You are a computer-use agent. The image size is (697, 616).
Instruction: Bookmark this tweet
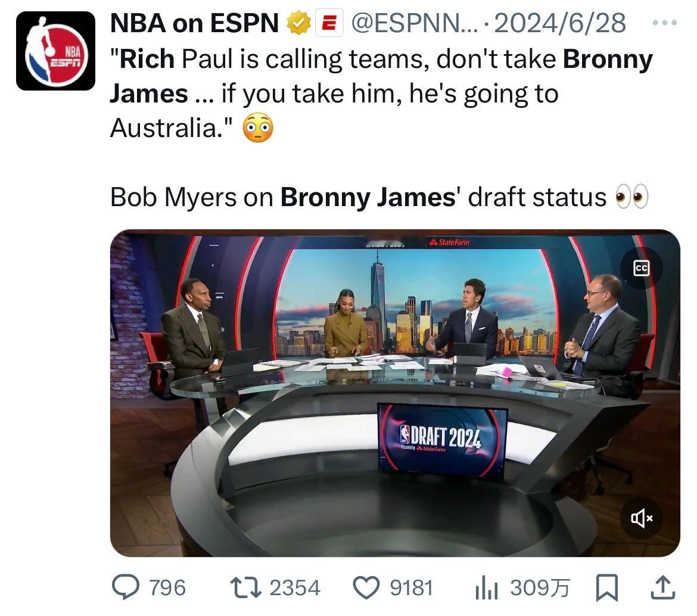coord(607,587)
